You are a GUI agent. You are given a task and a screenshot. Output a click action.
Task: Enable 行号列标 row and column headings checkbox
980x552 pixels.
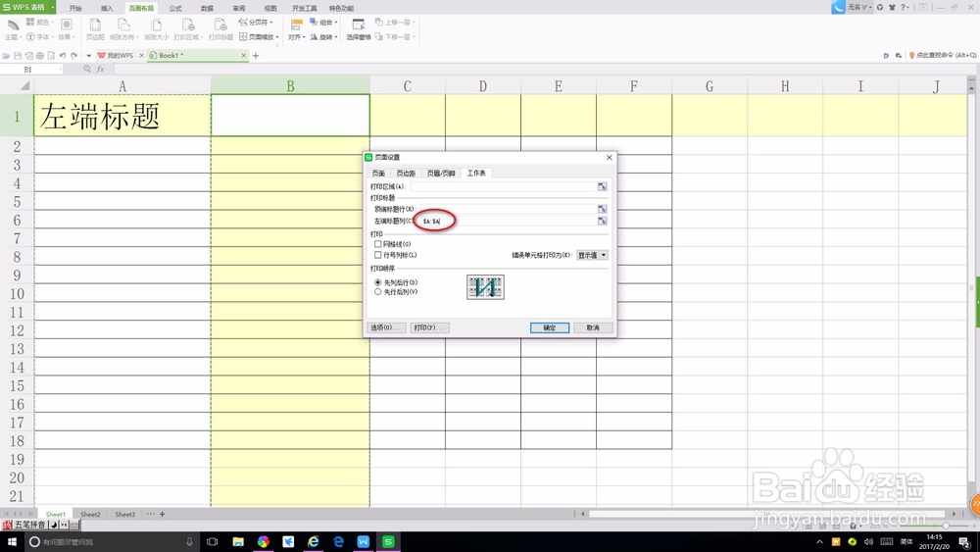[377, 255]
